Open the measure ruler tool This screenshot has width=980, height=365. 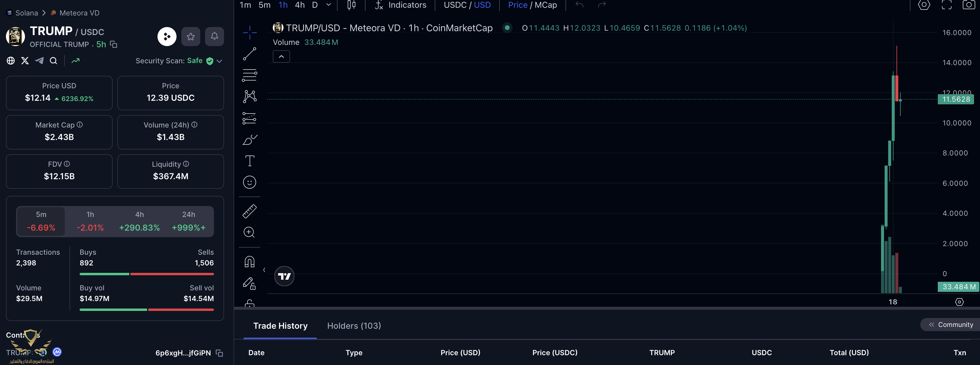point(250,211)
